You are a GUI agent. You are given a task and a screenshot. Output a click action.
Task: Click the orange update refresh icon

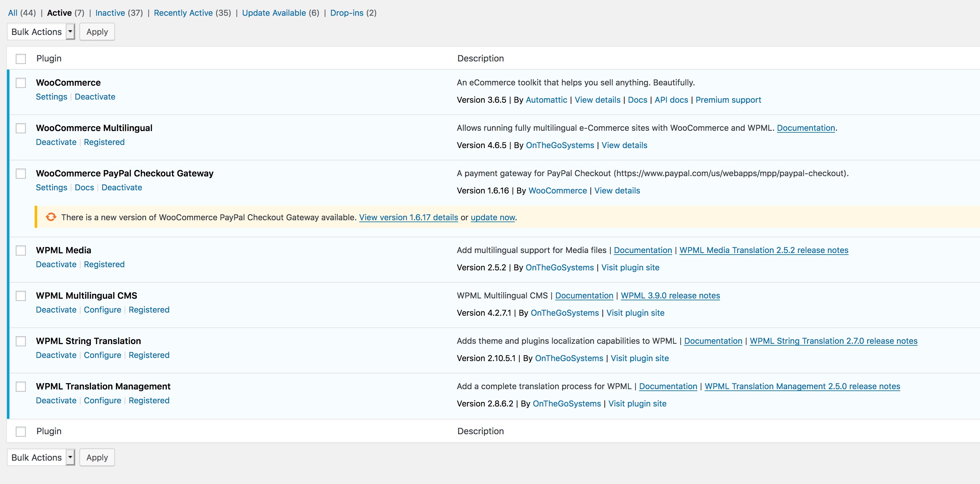[51, 217]
